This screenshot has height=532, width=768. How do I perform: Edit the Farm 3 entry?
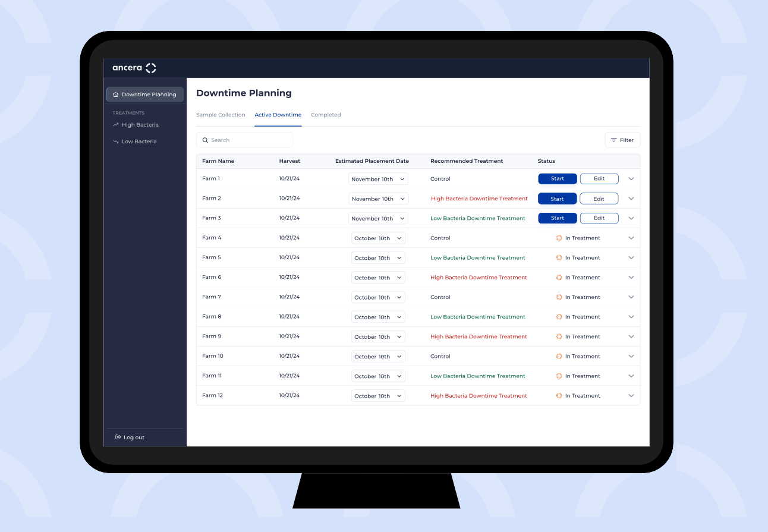(599, 218)
